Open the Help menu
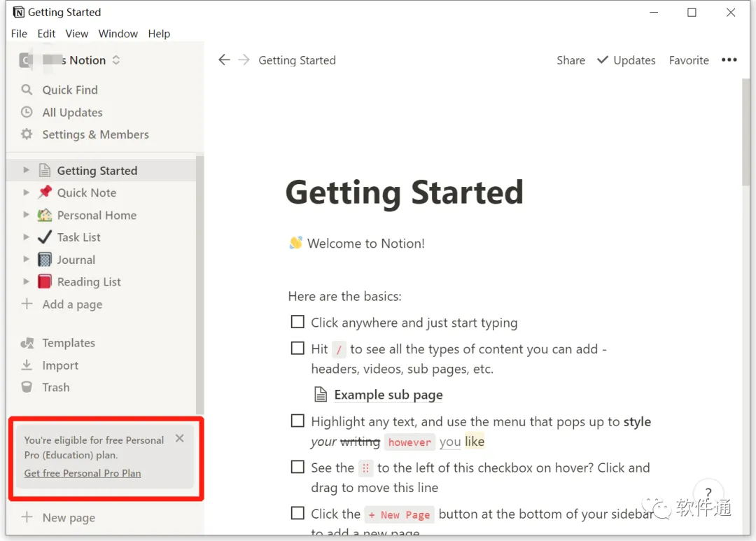Image resolution: width=756 pixels, height=541 pixels. pos(159,34)
